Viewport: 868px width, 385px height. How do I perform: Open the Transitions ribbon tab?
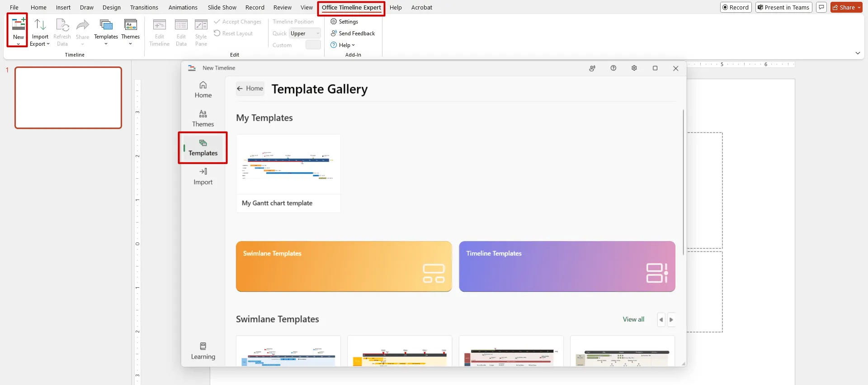[144, 8]
